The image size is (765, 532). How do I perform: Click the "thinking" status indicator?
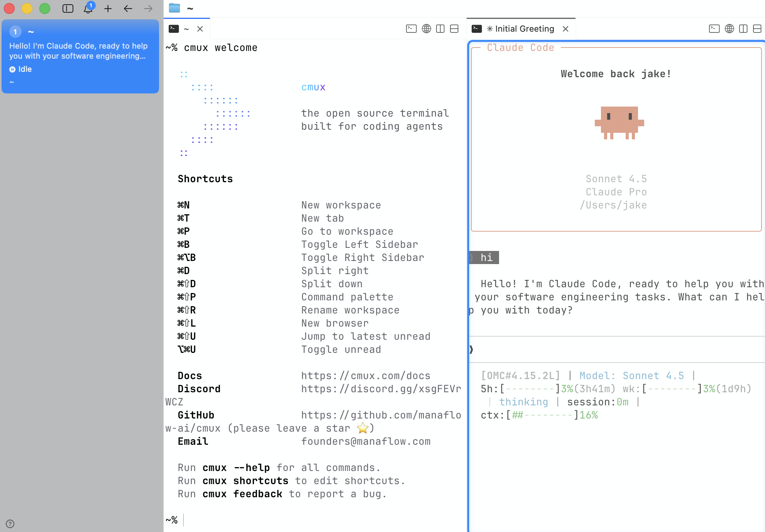pyautogui.click(x=523, y=402)
